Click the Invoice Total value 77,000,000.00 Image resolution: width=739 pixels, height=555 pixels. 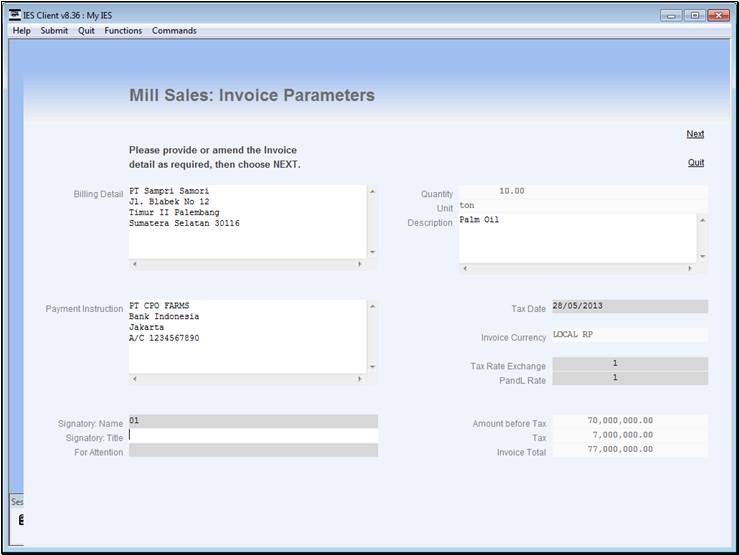pyautogui.click(x=620, y=449)
